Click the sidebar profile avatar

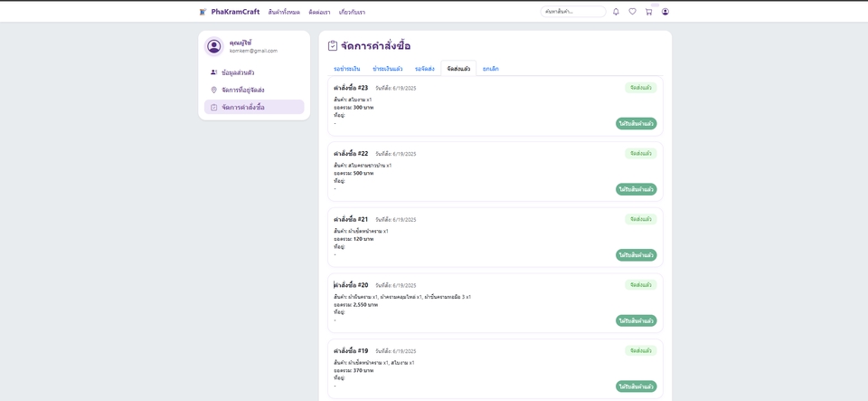click(x=214, y=46)
